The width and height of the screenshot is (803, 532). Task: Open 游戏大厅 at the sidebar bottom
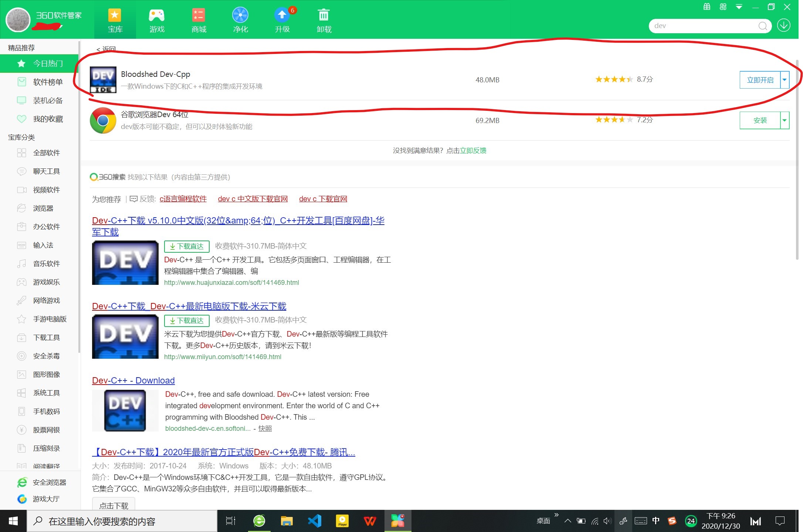[38, 499]
